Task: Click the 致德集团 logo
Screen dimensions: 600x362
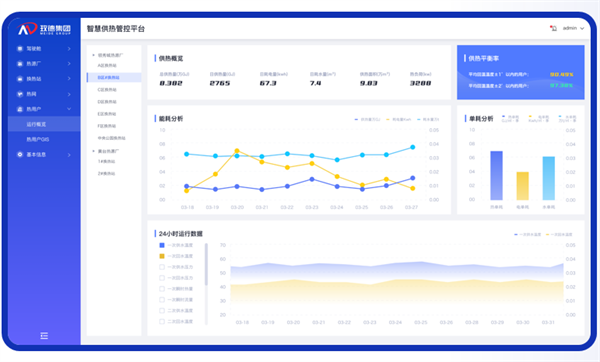Action: coord(44,29)
